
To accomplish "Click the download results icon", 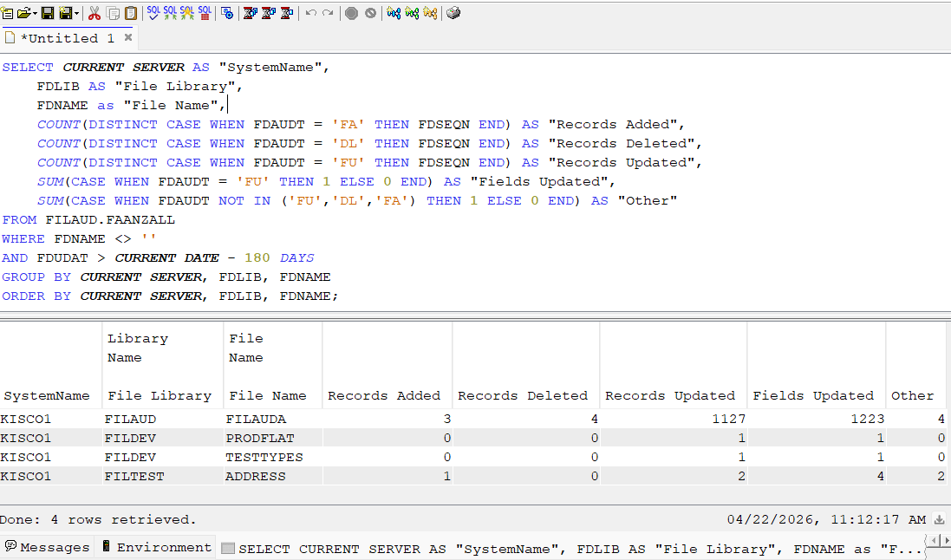I will (939, 519).
